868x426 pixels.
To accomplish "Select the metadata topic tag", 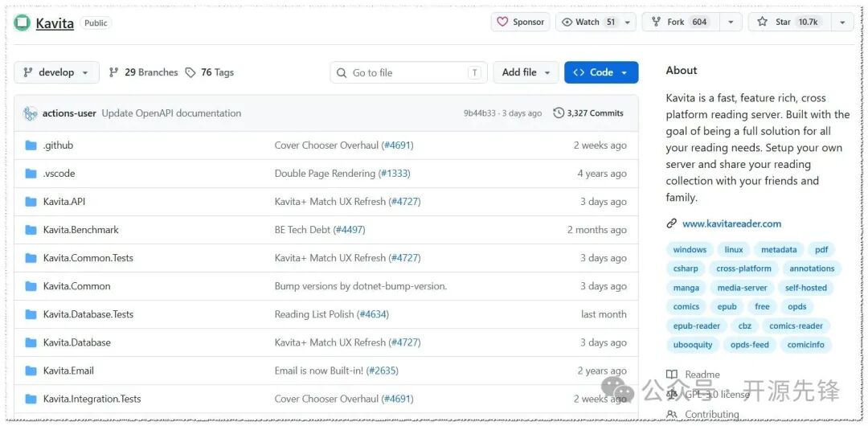I will (x=779, y=250).
